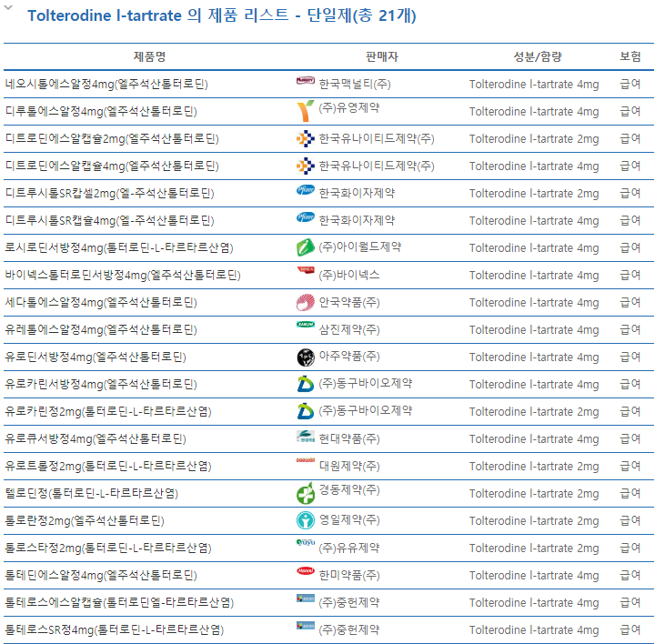The image size is (655, 644).
Task: Click 동구바이오제약 logo in 유로카린정2mg row
Action: pyautogui.click(x=306, y=411)
